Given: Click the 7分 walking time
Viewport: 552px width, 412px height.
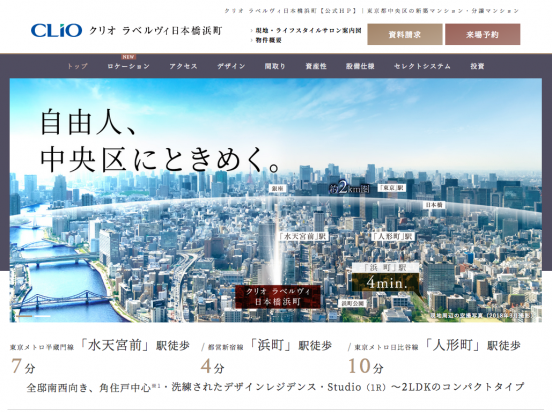Looking at the screenshot, I should click(23, 366).
